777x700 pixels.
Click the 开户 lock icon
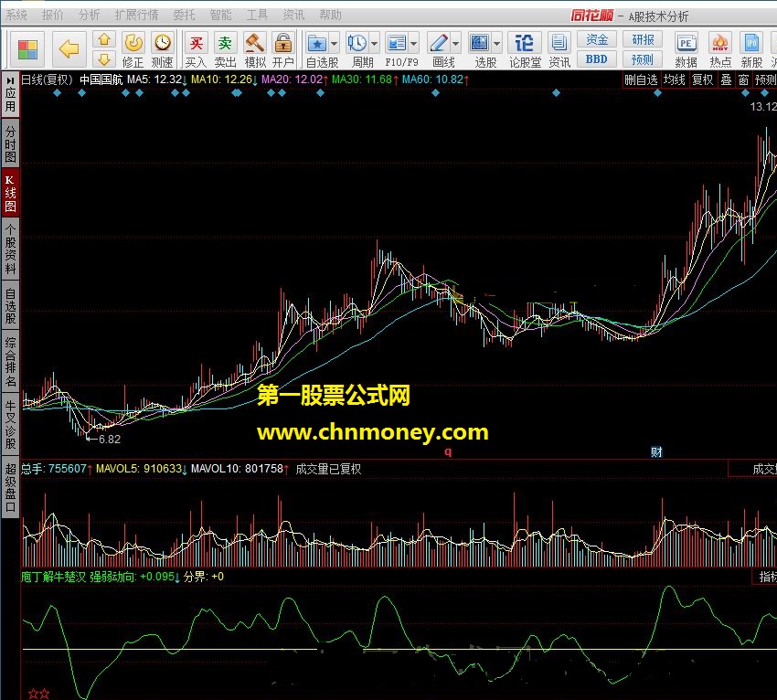283,43
